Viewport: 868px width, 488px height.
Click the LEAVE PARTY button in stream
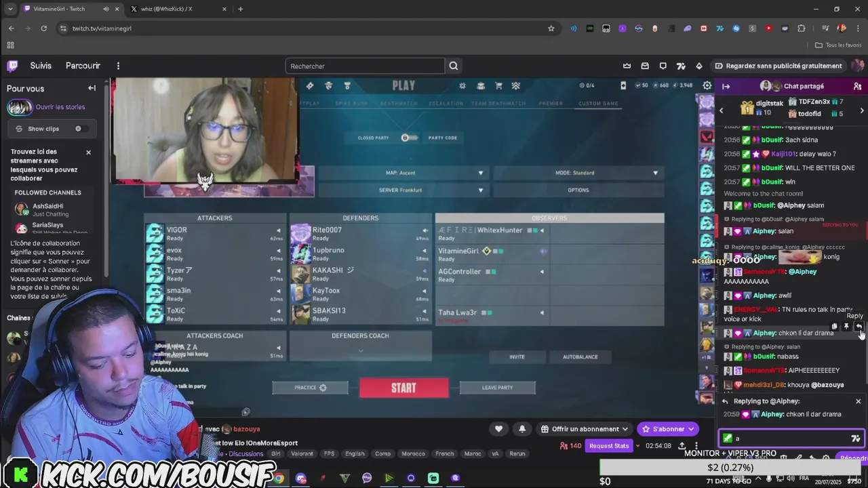point(497,388)
